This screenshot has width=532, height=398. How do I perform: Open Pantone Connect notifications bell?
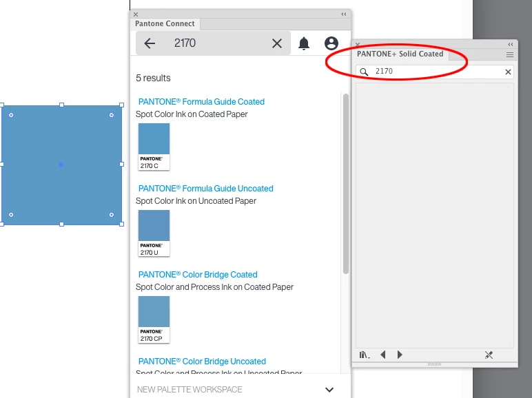(304, 43)
